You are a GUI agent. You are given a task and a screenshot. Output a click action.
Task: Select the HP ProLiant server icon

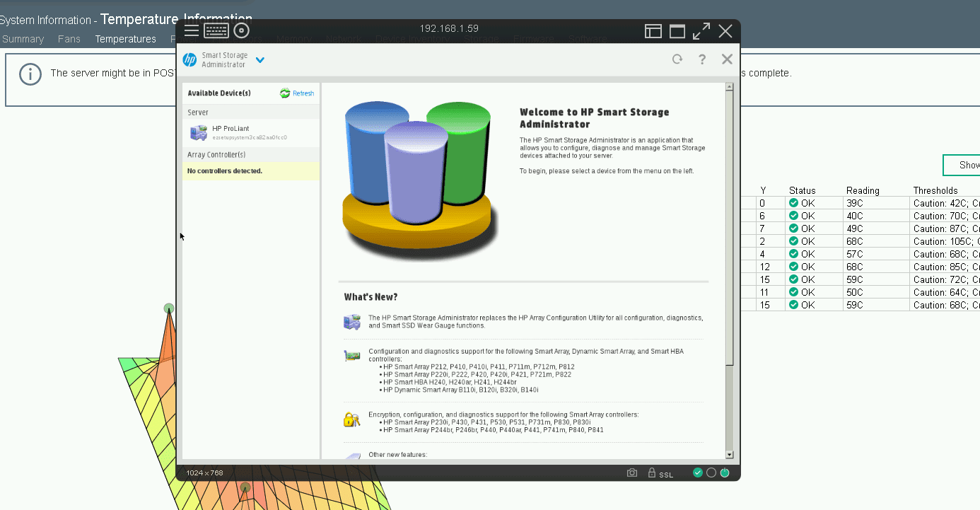click(199, 132)
